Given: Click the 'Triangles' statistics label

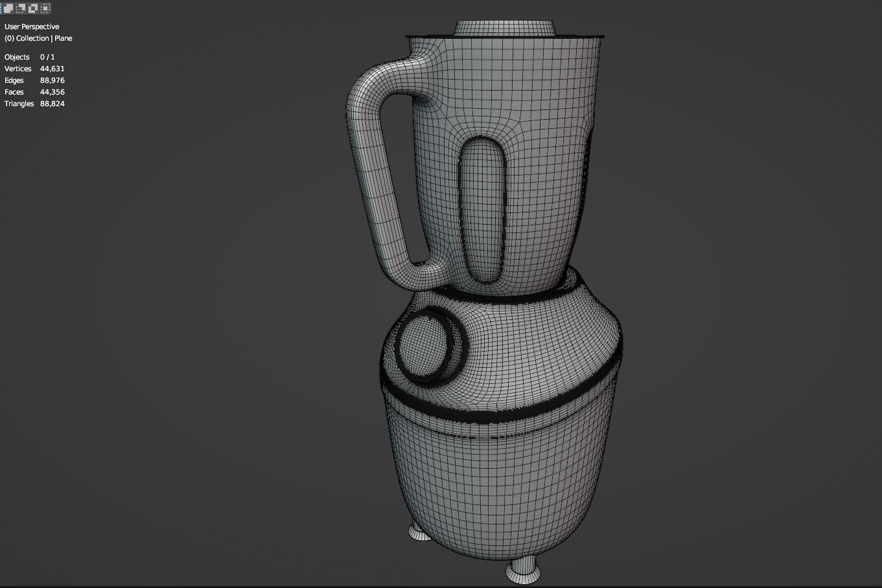Looking at the screenshot, I should 19,104.
